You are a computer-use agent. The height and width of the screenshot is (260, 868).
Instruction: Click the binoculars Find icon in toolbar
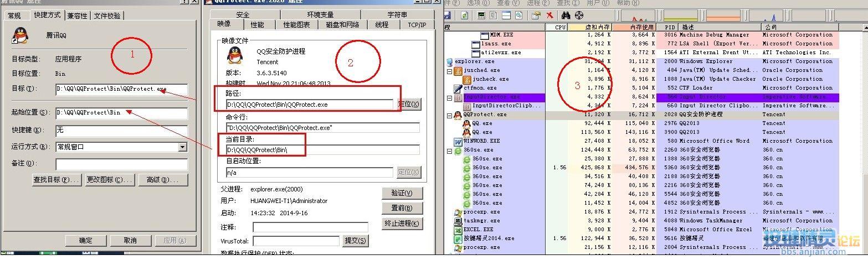pyautogui.click(x=566, y=15)
